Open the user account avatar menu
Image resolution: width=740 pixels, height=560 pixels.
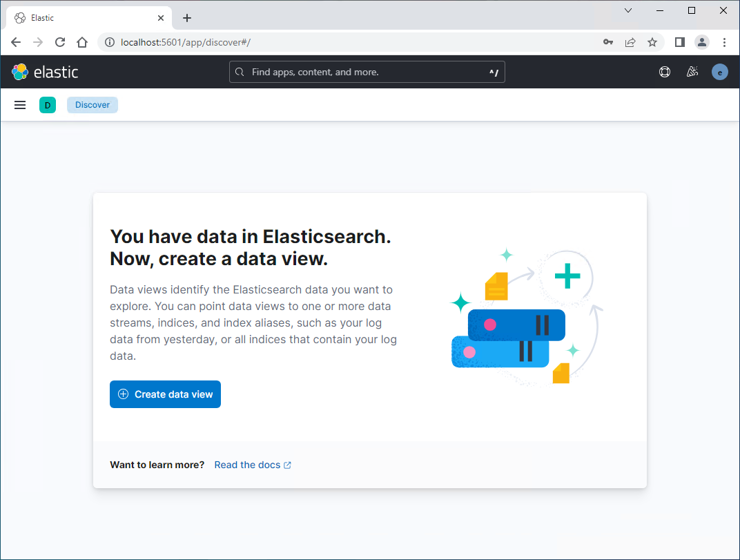point(720,72)
